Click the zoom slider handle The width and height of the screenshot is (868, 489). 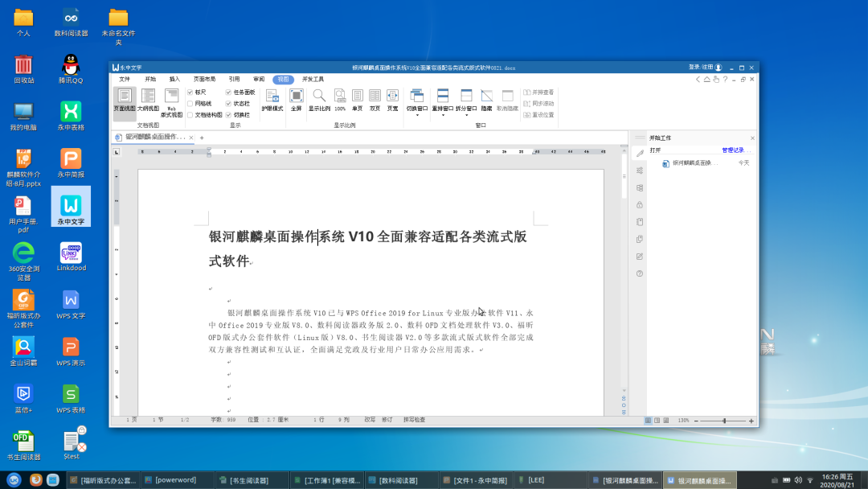724,421
